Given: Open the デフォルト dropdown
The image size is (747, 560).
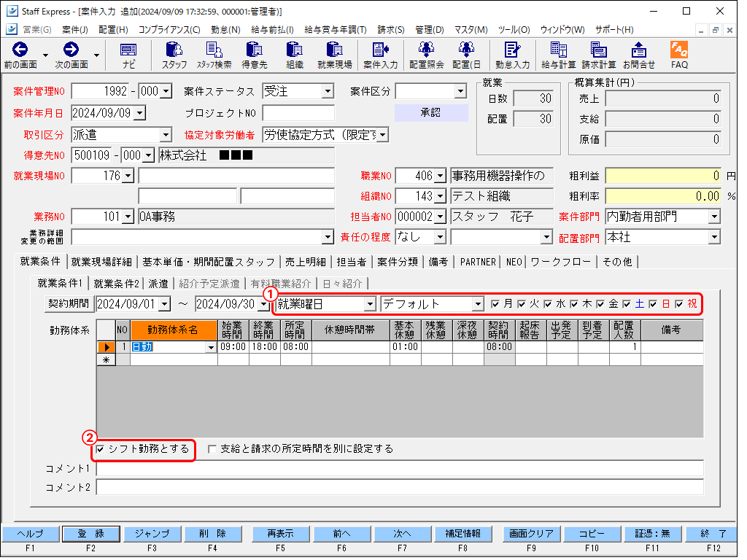Looking at the screenshot, I should [x=478, y=304].
